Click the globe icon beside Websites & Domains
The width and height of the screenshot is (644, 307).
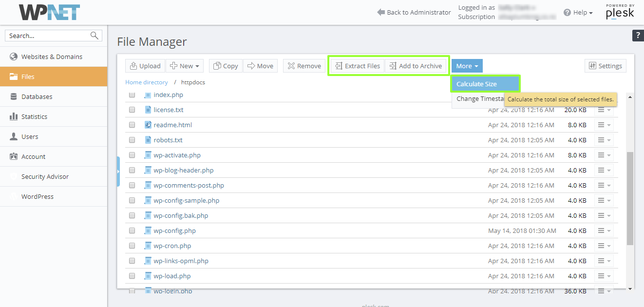coord(14,57)
